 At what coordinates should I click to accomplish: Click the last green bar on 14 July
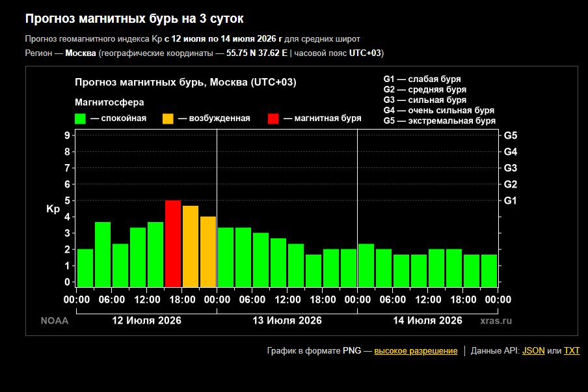click(x=489, y=271)
